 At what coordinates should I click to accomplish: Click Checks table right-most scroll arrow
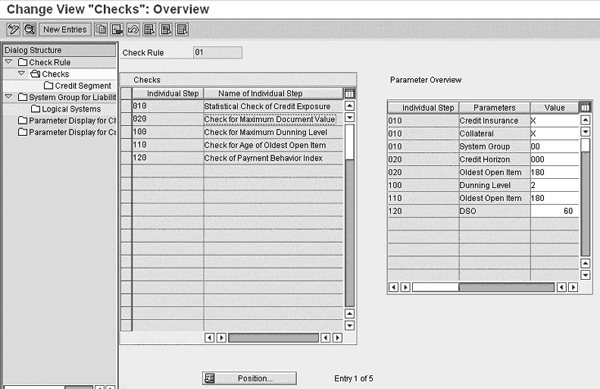click(337, 338)
